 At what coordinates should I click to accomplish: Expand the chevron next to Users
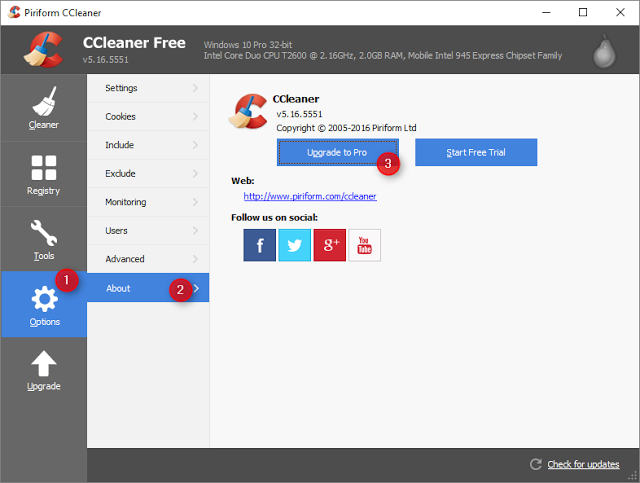click(196, 231)
